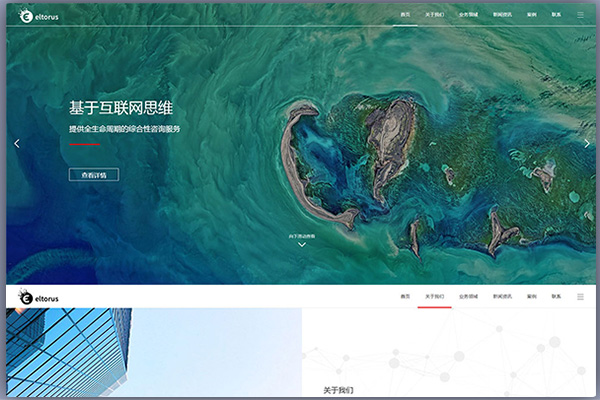Click 联系 in the white navigation bar
Screen dimensions: 600x400
coord(556,297)
